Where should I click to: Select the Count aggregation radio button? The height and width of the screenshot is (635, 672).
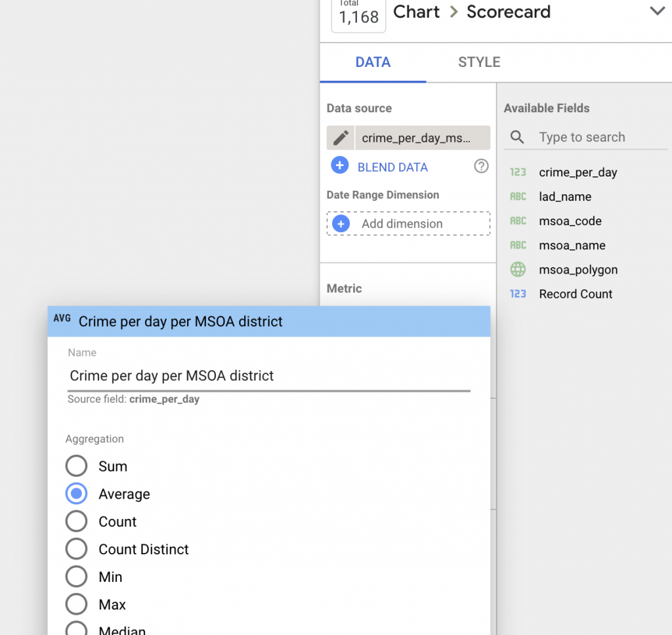(x=76, y=522)
